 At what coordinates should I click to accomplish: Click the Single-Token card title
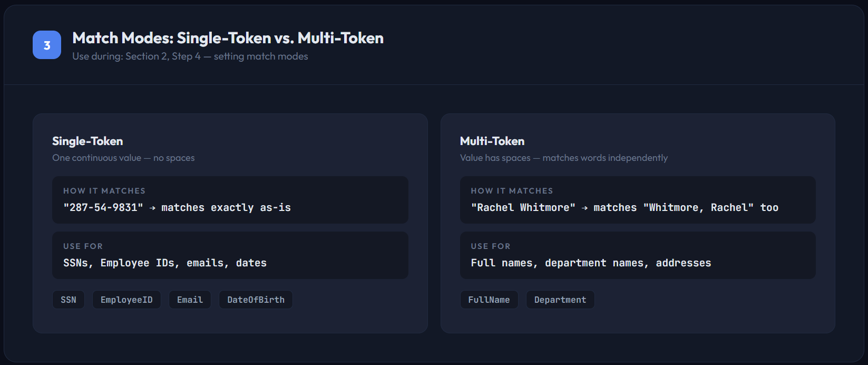pos(87,141)
